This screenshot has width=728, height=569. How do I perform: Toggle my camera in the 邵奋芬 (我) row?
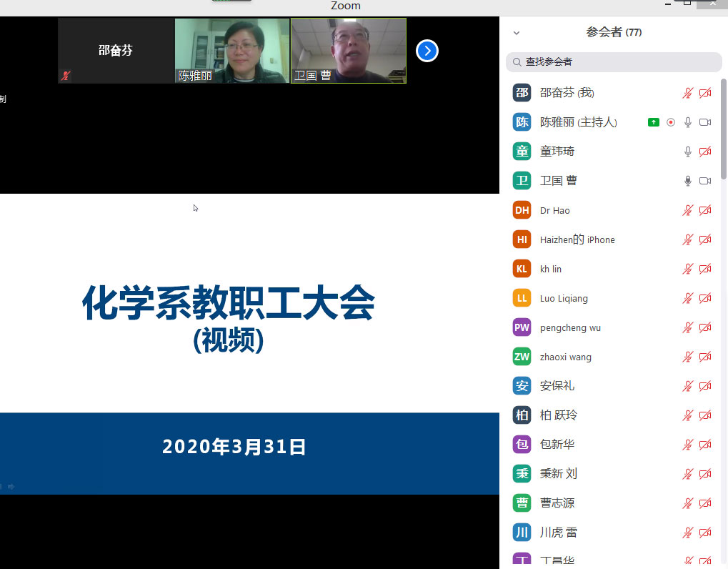point(705,93)
